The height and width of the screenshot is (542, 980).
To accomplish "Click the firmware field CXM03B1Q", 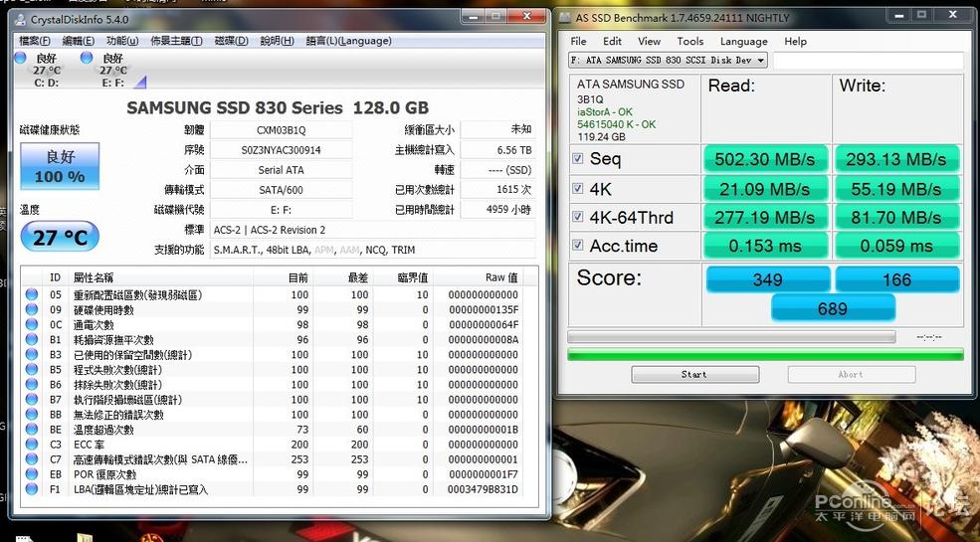I will [x=282, y=130].
